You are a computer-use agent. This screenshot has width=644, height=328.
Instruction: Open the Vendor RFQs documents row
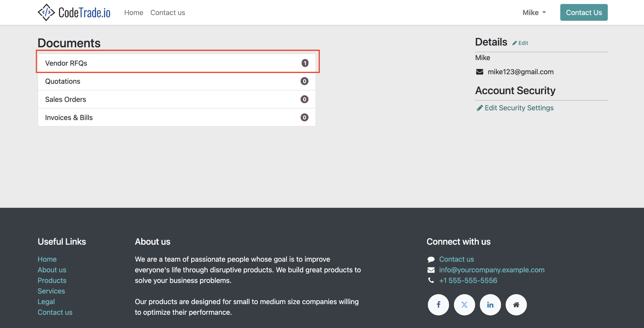[177, 63]
